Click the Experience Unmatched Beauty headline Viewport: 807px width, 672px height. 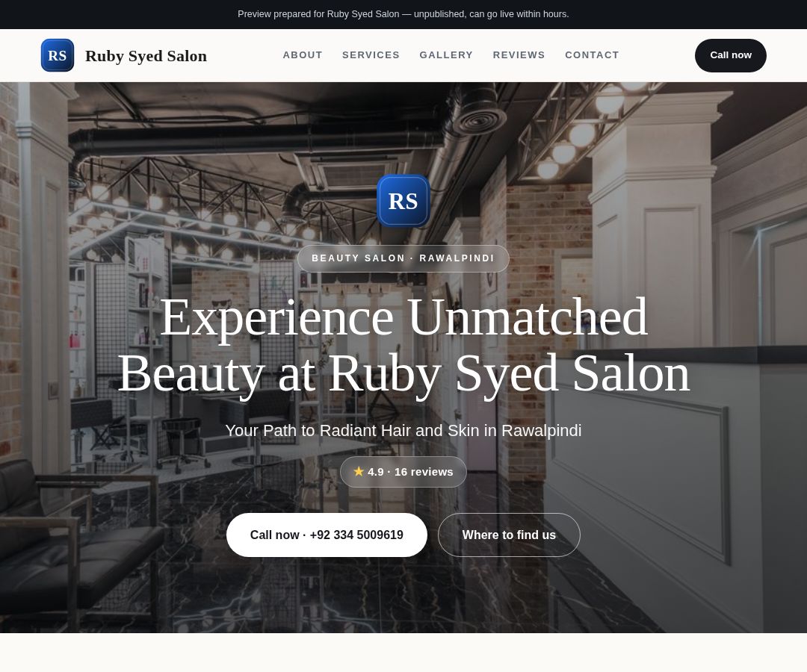click(x=403, y=346)
